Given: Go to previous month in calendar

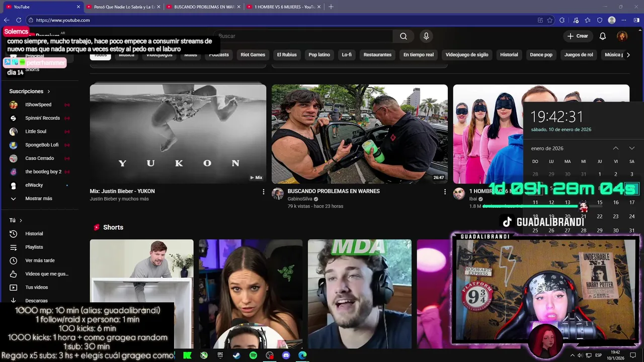Looking at the screenshot, I should (x=616, y=148).
